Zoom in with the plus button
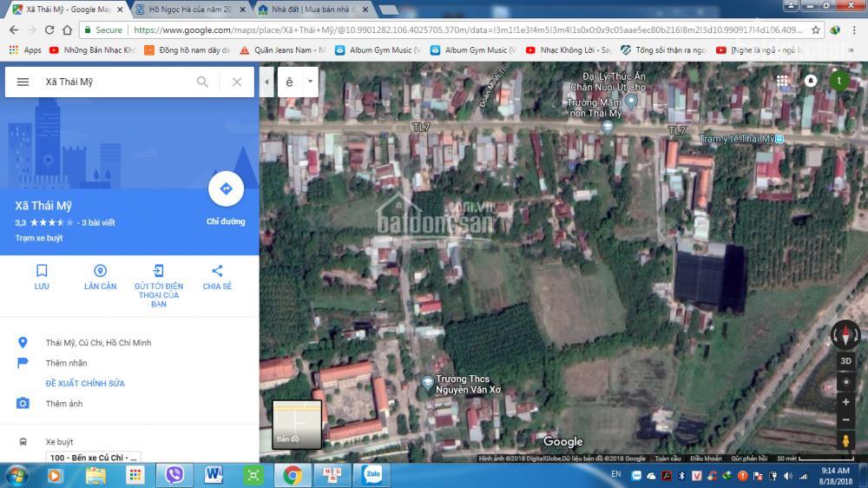 tap(845, 402)
